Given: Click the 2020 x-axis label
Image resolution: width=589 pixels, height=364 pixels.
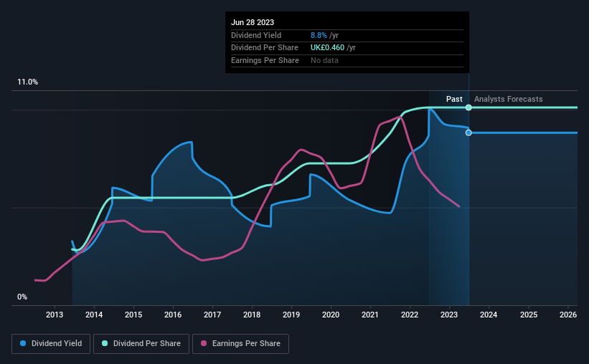Looking at the screenshot, I should [x=331, y=315].
